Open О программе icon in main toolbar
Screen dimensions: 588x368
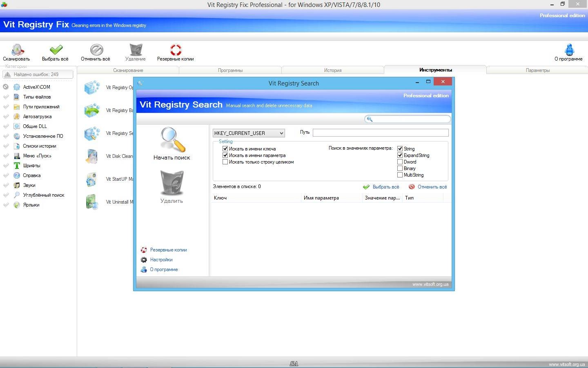click(569, 49)
